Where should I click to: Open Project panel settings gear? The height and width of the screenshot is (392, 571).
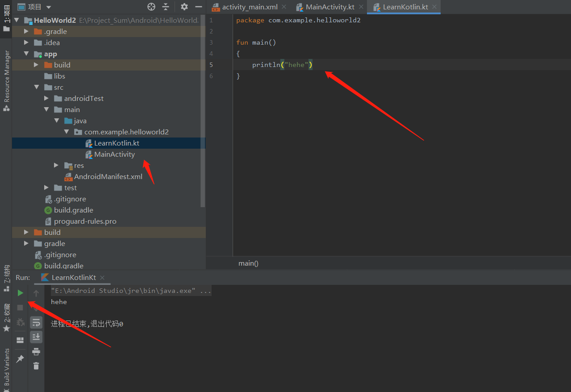(x=184, y=7)
